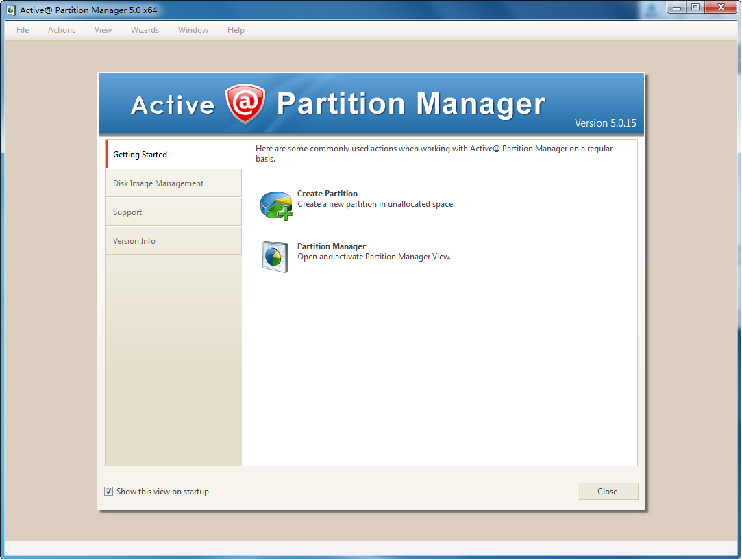Click 'Open and activate Partition Manager View' text
Screen dimensions: 742x560
(x=374, y=257)
